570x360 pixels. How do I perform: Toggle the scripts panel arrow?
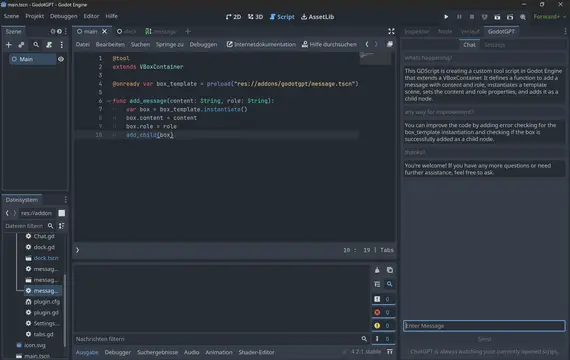click(x=77, y=250)
